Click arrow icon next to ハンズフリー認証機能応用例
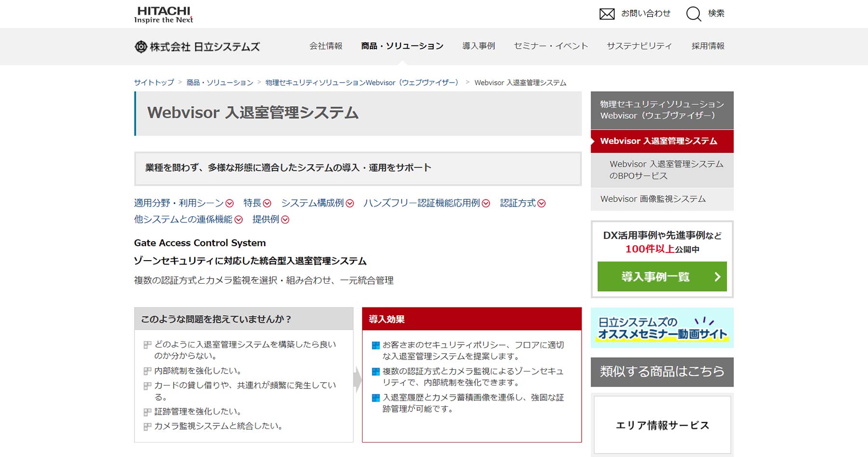Screen dimensions: 868x457 [x=486, y=204]
